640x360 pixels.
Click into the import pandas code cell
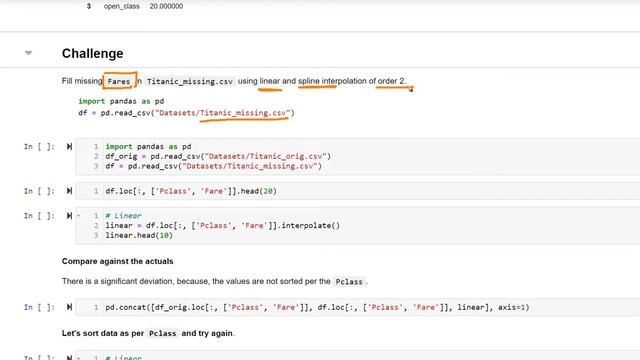click(x=359, y=156)
